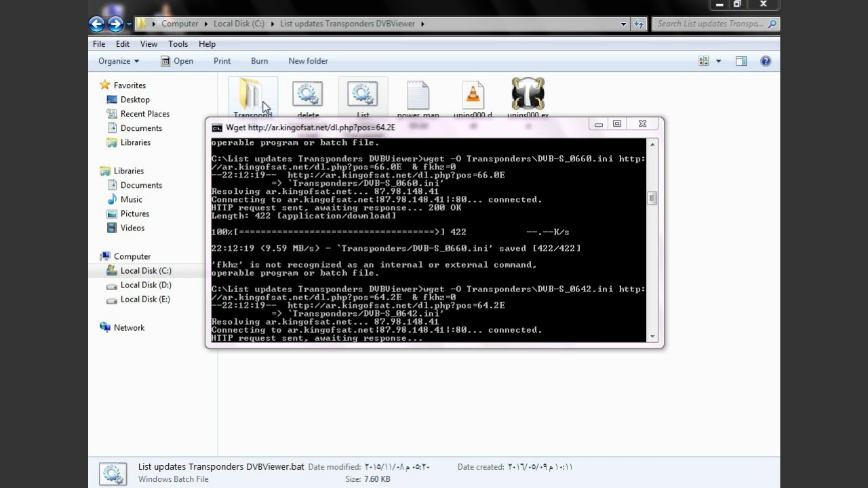Select Videos library
868x488 pixels.
[x=132, y=228]
